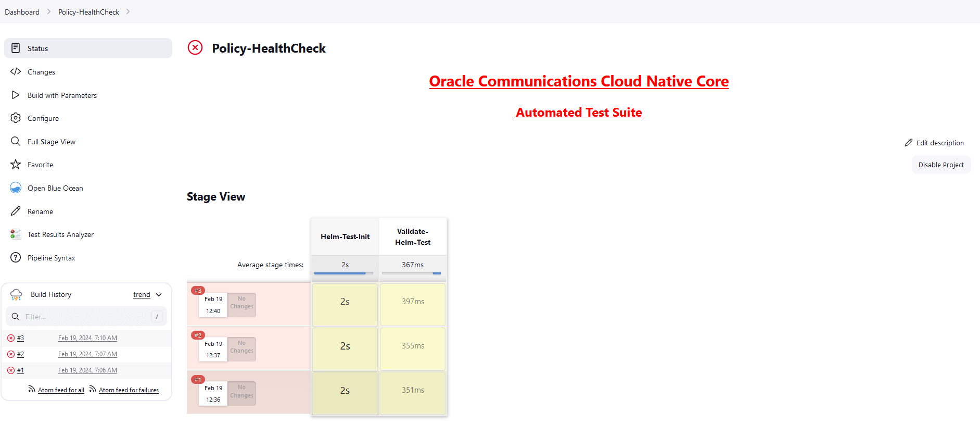Screen dimensions: 980x424
Task: Click Helm-Test-Init average time bar
Action: (343, 273)
